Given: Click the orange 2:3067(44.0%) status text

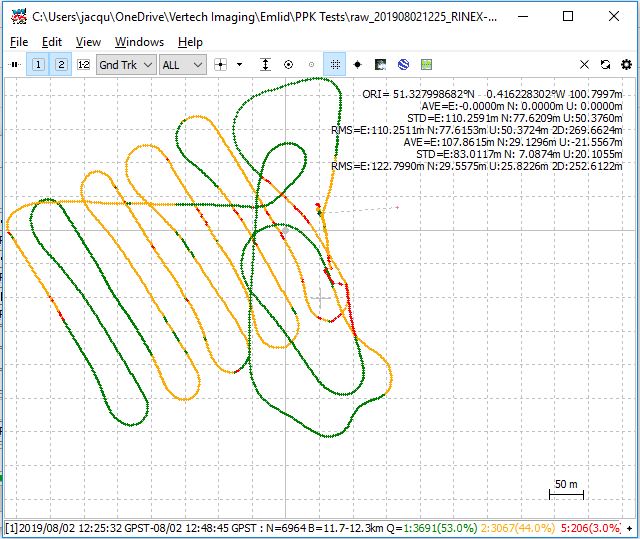Looking at the screenshot, I should 518,528.
